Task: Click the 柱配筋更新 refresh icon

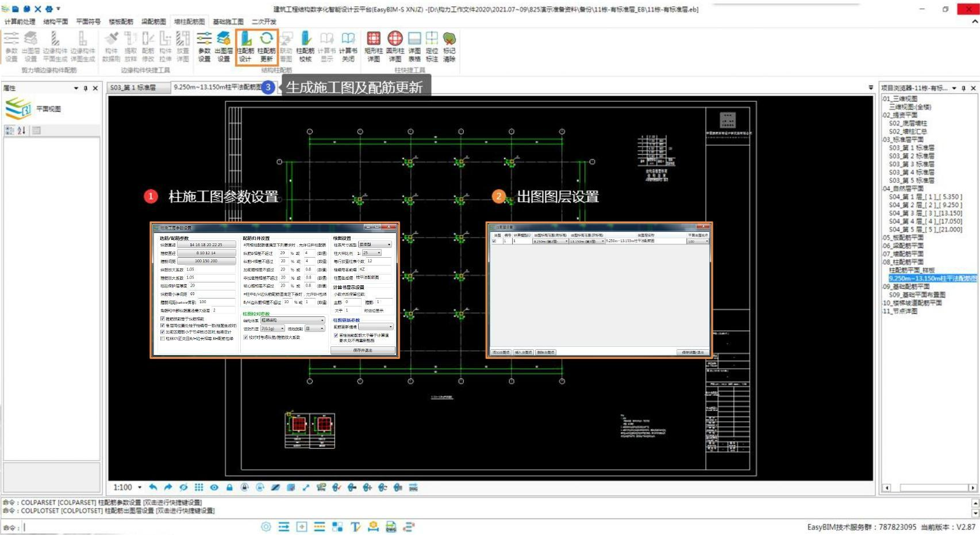Action: click(266, 39)
